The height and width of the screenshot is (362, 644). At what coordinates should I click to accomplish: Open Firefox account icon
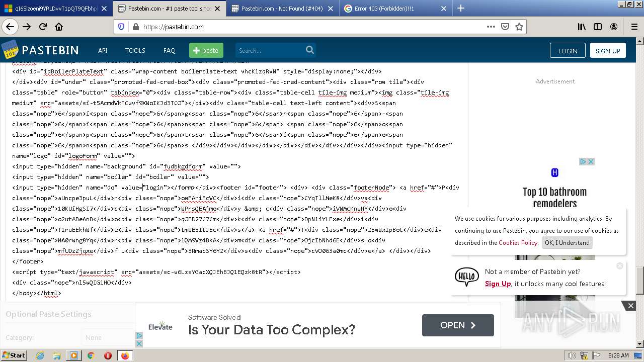614,27
